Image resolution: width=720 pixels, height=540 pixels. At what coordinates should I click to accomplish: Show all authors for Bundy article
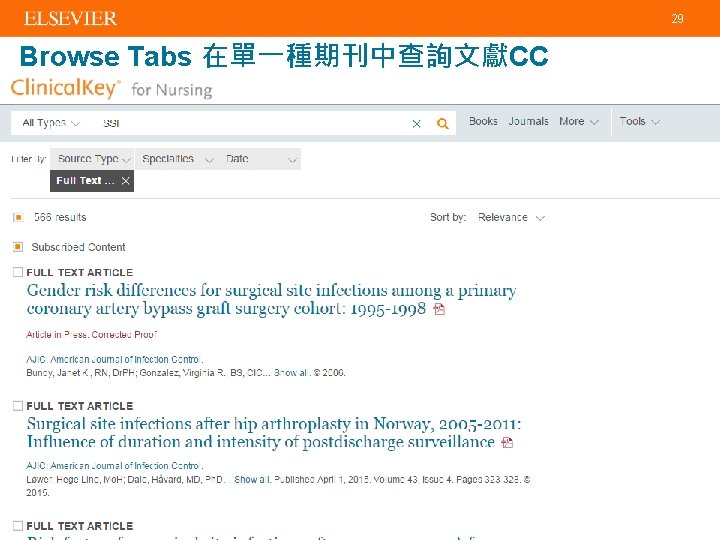point(292,373)
